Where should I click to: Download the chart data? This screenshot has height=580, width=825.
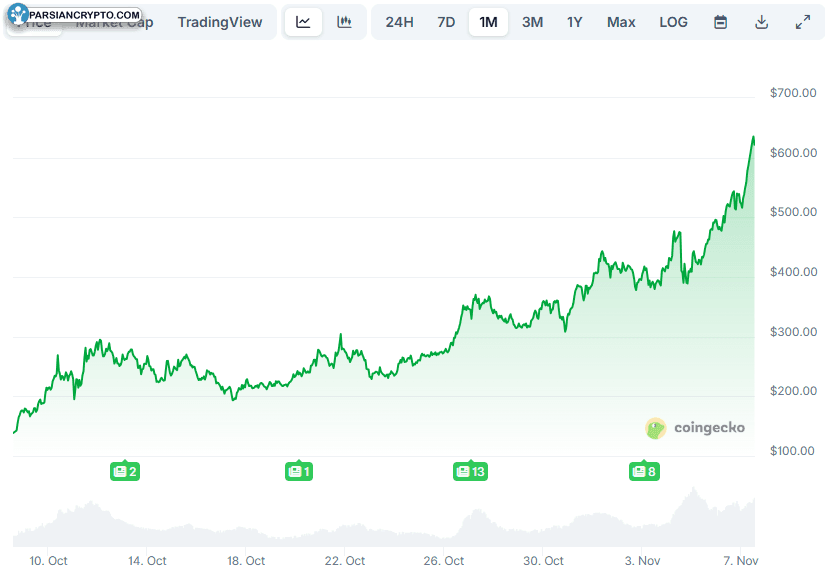761,22
